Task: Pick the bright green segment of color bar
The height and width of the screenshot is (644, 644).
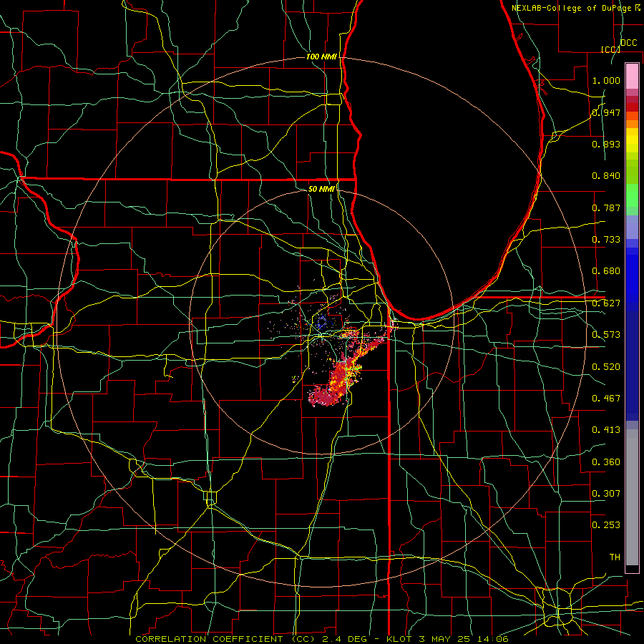Action: coord(632,195)
